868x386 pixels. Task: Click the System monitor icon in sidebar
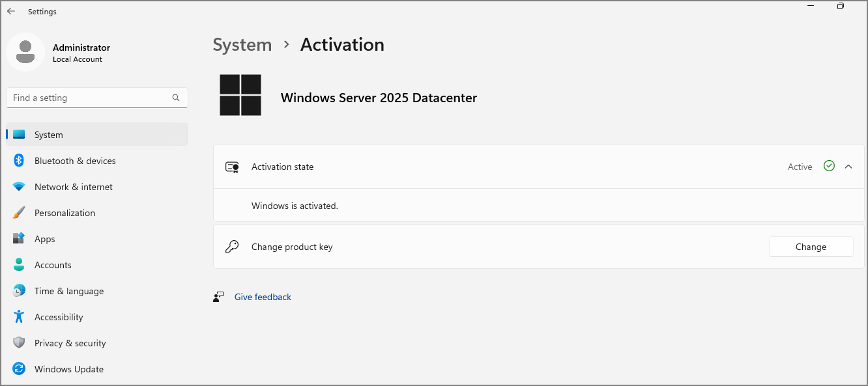(x=19, y=135)
